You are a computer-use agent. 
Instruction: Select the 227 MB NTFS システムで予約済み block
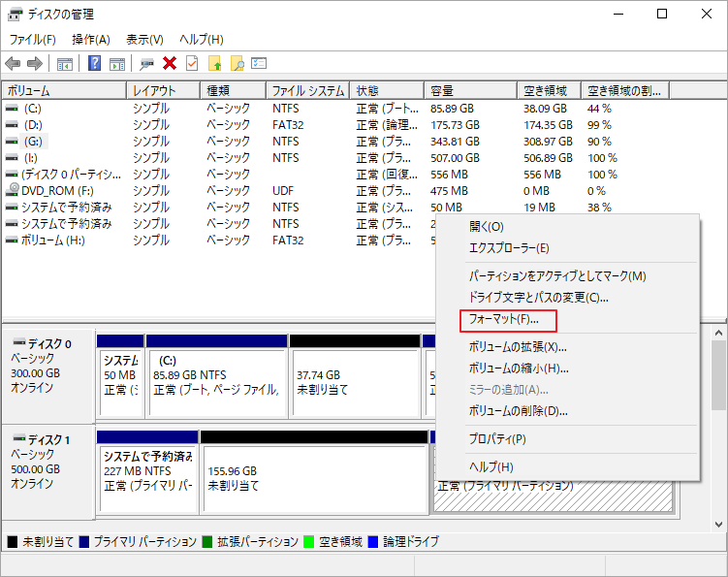147,472
